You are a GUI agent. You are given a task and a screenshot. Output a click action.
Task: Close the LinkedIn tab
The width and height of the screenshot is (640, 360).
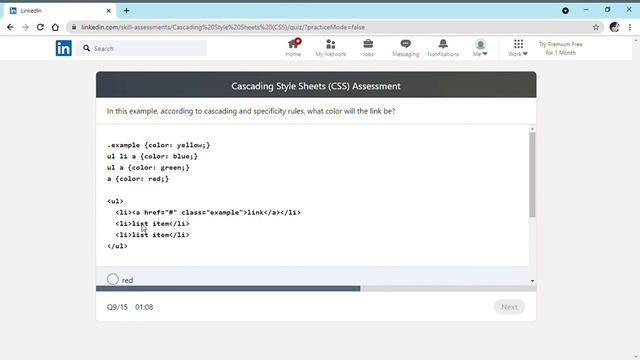pos(109,11)
